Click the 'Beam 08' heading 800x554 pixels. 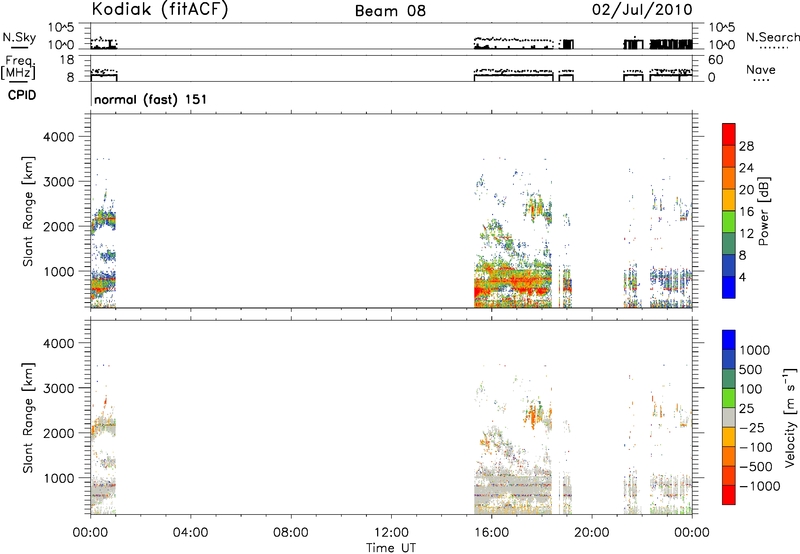click(x=390, y=11)
